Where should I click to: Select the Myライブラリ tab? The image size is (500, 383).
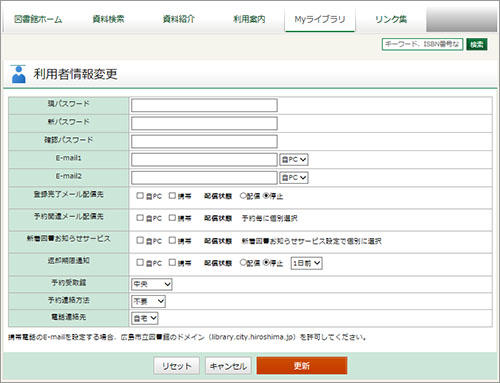320,19
